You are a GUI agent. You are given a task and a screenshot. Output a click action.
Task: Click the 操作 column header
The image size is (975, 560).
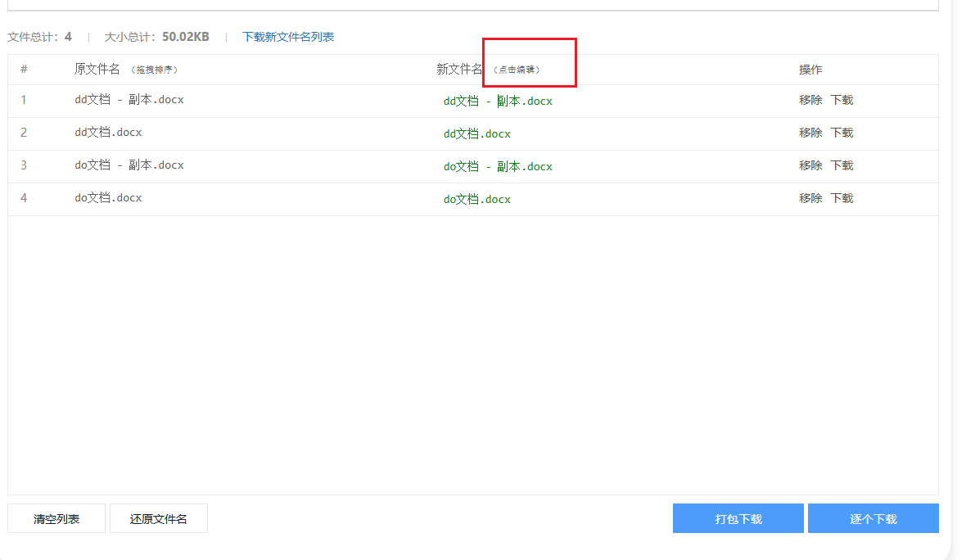(810, 70)
